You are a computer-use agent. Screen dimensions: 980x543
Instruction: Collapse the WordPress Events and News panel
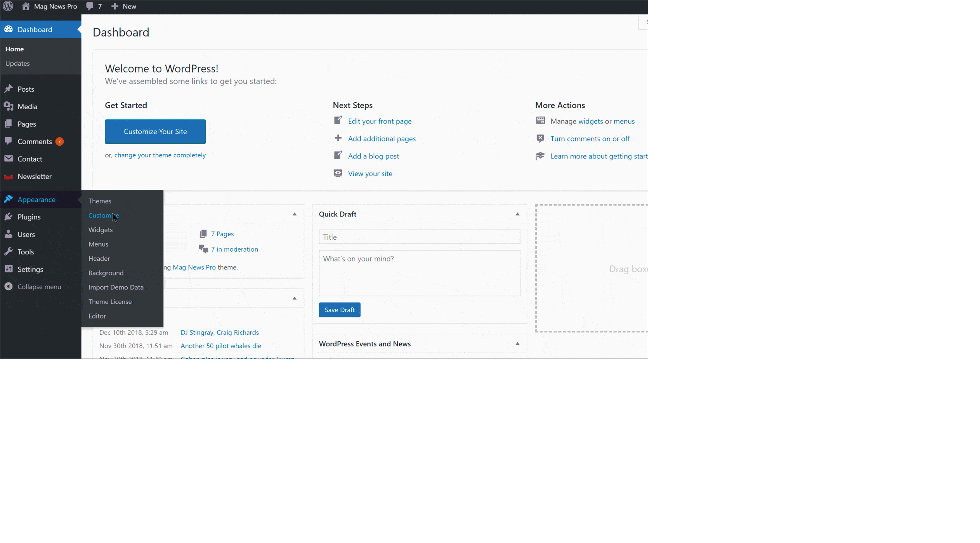pos(517,344)
